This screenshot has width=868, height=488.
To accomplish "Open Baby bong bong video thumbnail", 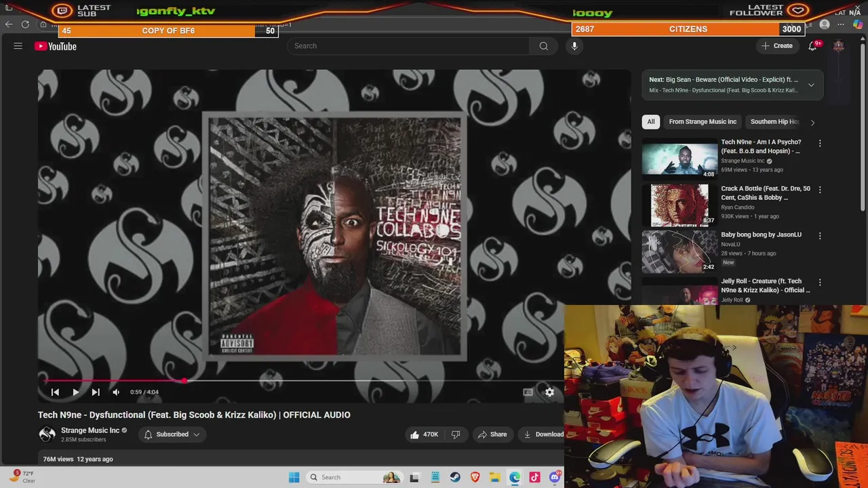I will click(679, 251).
